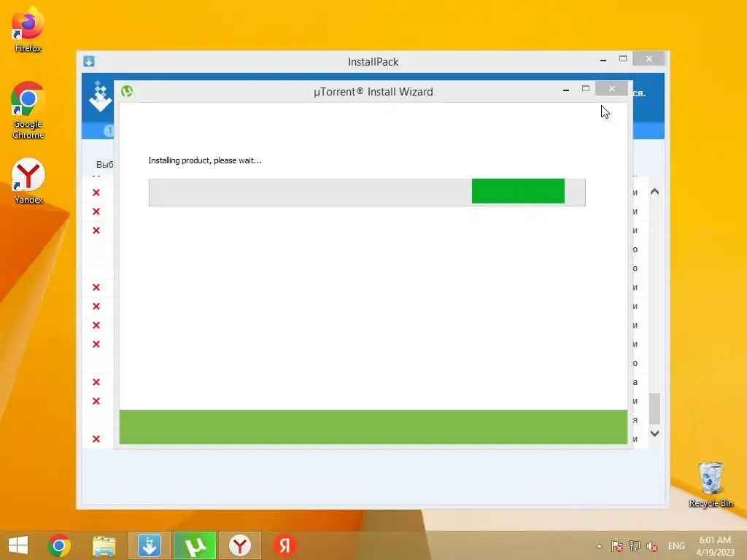The image size is (747, 560).
Task: Open the Recycle Bin on desktop
Action: [x=711, y=485]
